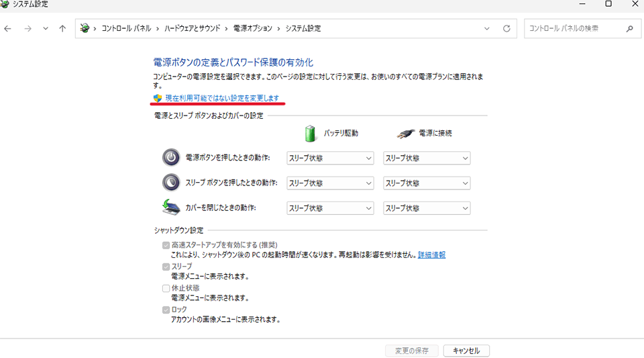Click the シャットダウン設定 section title

tap(178, 230)
